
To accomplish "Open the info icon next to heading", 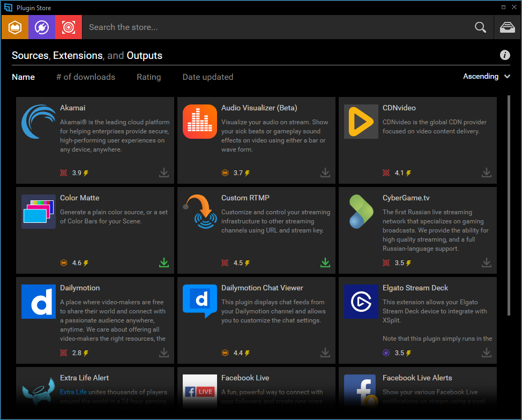I will (x=505, y=55).
